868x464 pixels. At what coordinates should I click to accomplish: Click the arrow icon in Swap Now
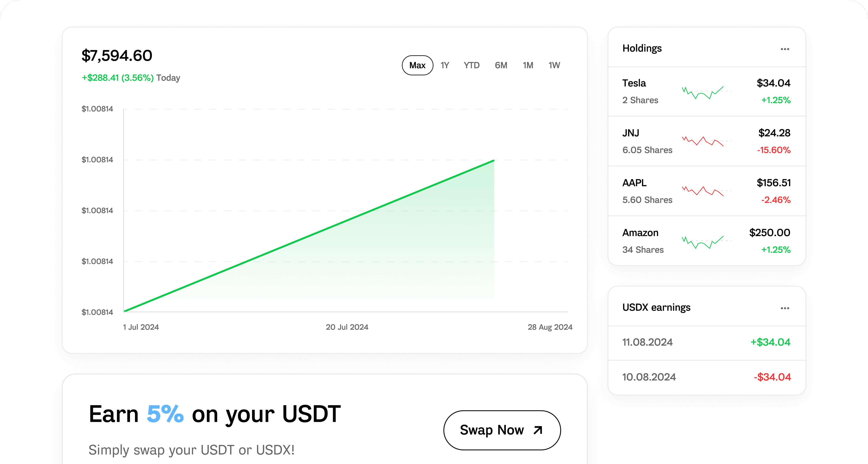(538, 430)
